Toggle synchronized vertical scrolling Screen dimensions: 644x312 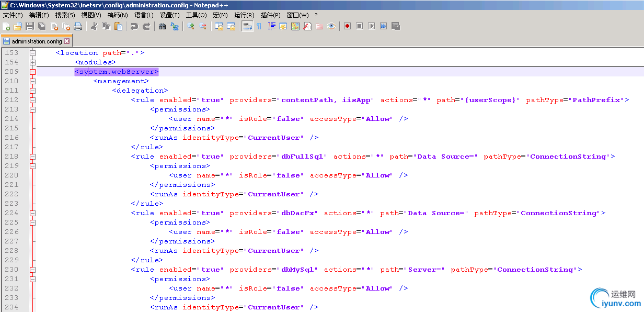(218, 26)
